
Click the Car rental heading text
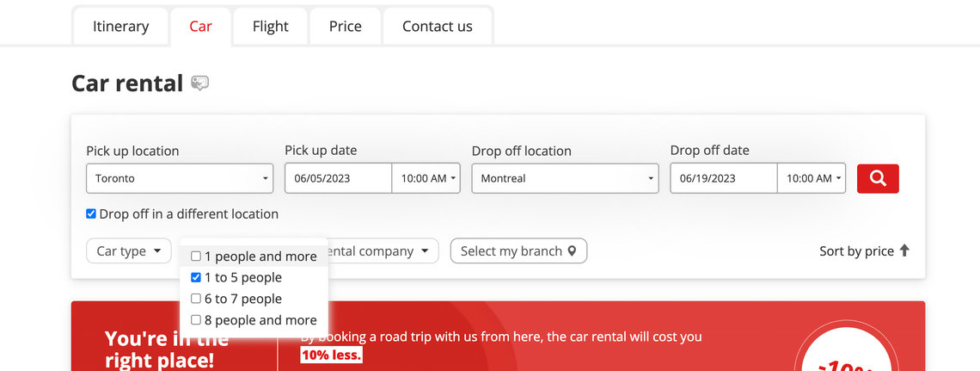coord(127,83)
